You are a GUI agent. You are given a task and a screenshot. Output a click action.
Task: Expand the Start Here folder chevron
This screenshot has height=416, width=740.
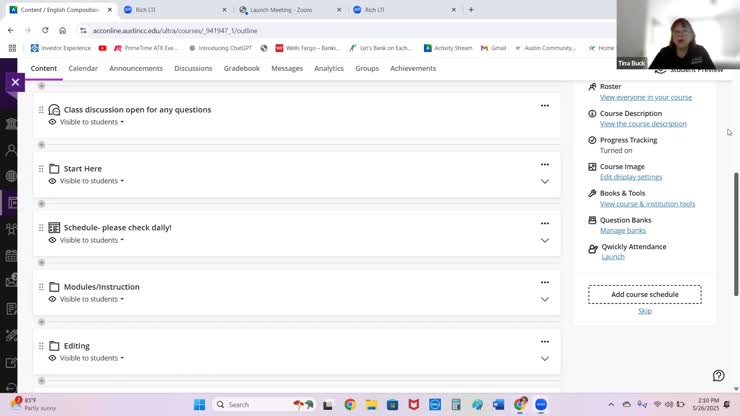pyautogui.click(x=545, y=182)
